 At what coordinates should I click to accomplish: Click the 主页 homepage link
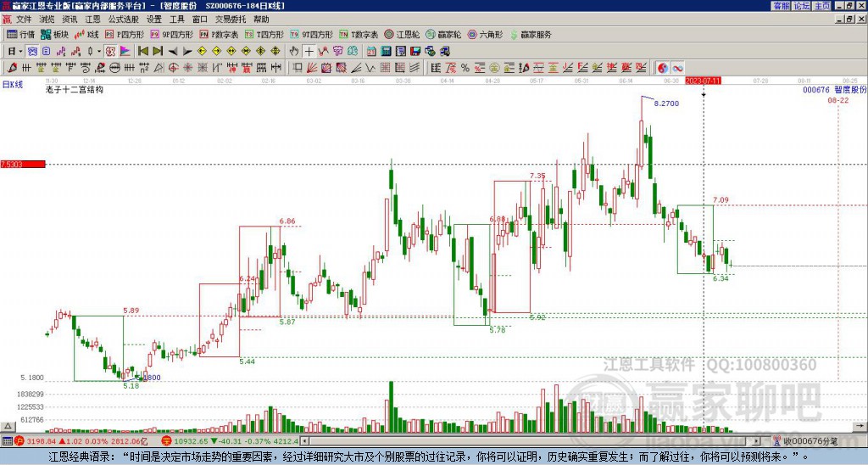[x=821, y=6]
